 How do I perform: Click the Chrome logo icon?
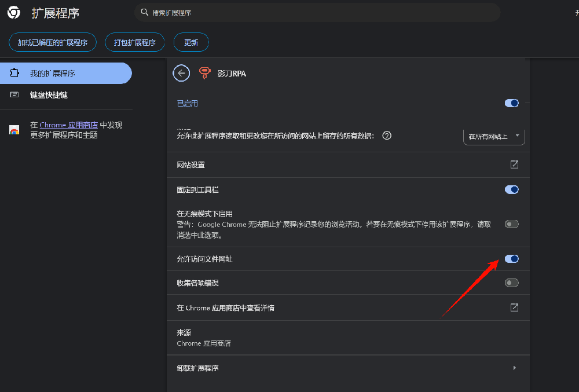(x=14, y=13)
